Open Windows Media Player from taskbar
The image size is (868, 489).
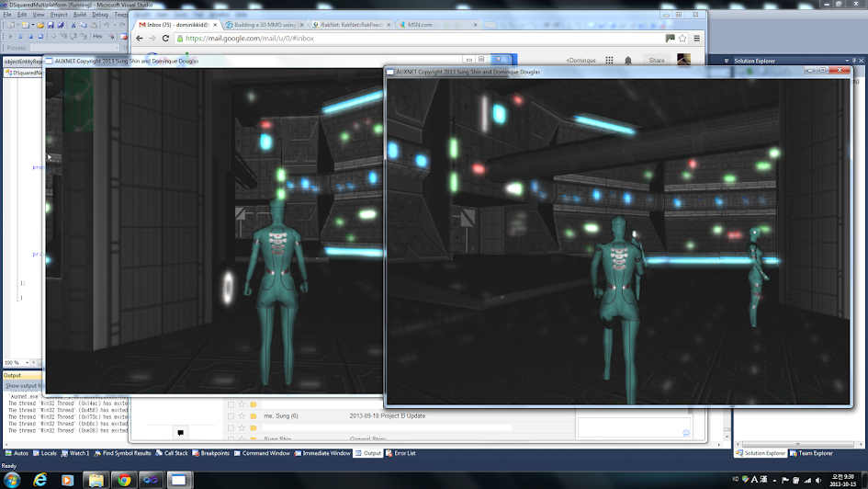click(x=68, y=480)
